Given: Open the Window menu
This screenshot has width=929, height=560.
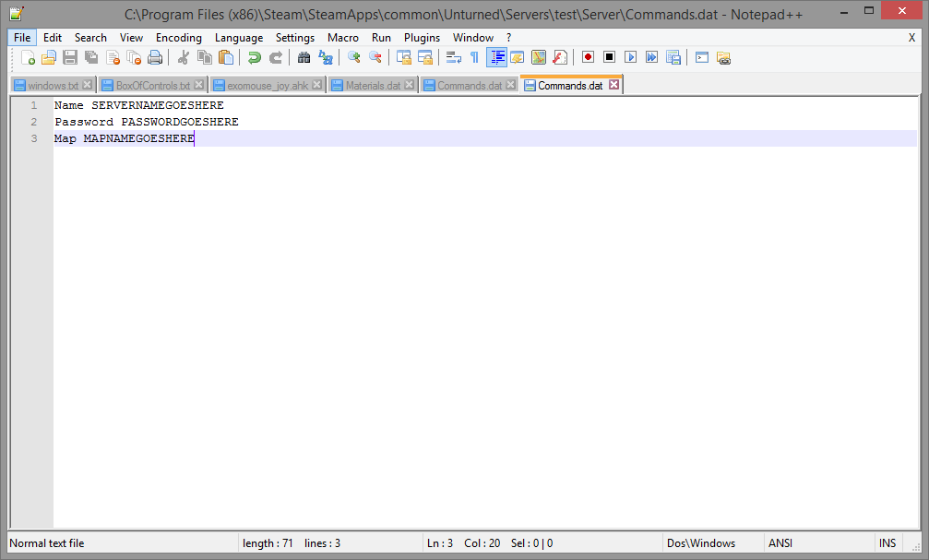Looking at the screenshot, I should pyautogui.click(x=472, y=37).
